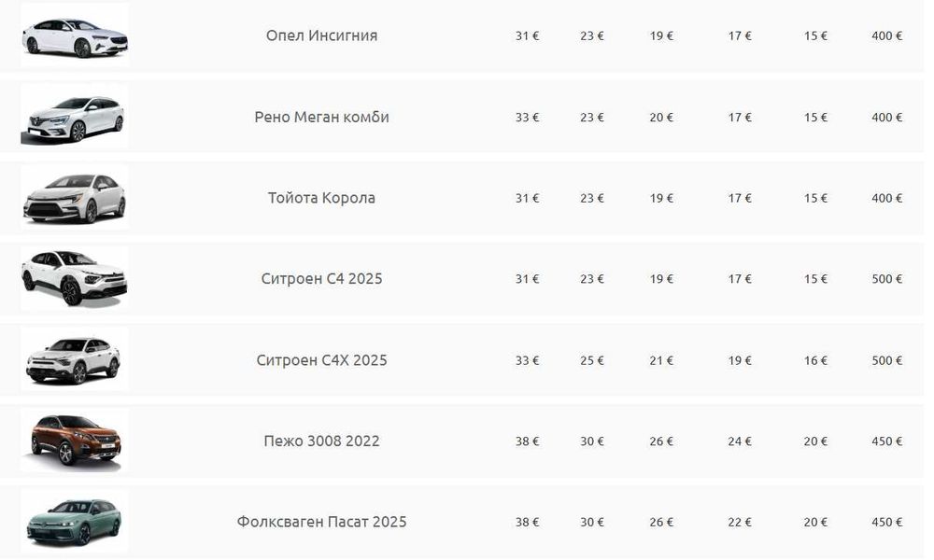Click the 21 € price for Ситроен C4X
The width and height of the screenshot is (934, 560).
click(662, 360)
